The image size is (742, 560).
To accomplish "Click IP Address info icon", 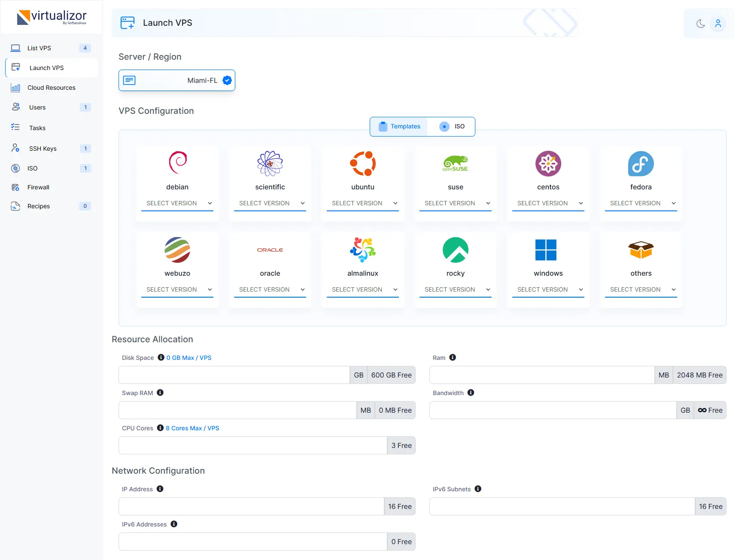I will (x=160, y=489).
